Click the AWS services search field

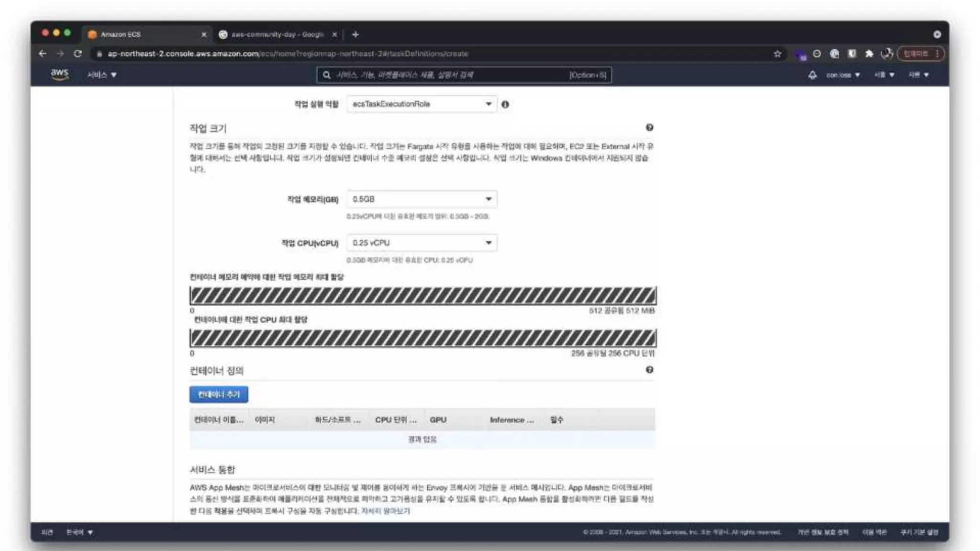pyautogui.click(x=450, y=75)
